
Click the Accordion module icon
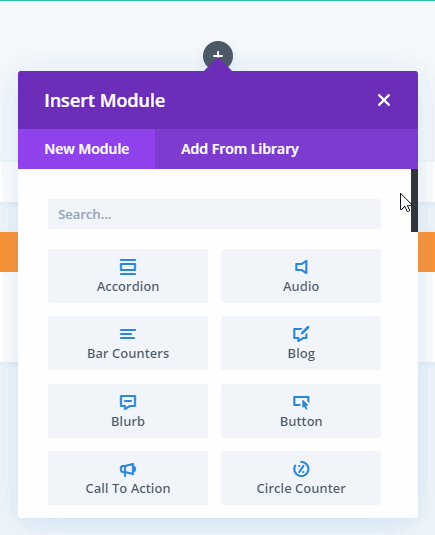point(128,267)
